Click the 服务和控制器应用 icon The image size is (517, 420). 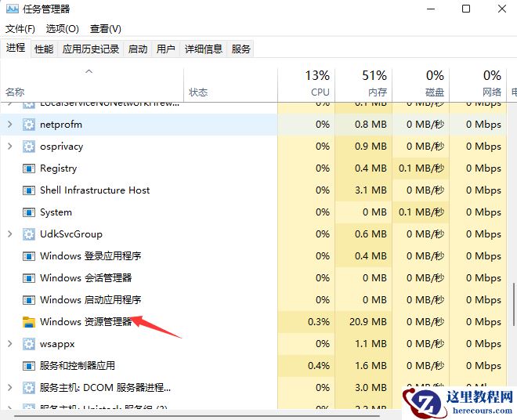click(x=29, y=366)
